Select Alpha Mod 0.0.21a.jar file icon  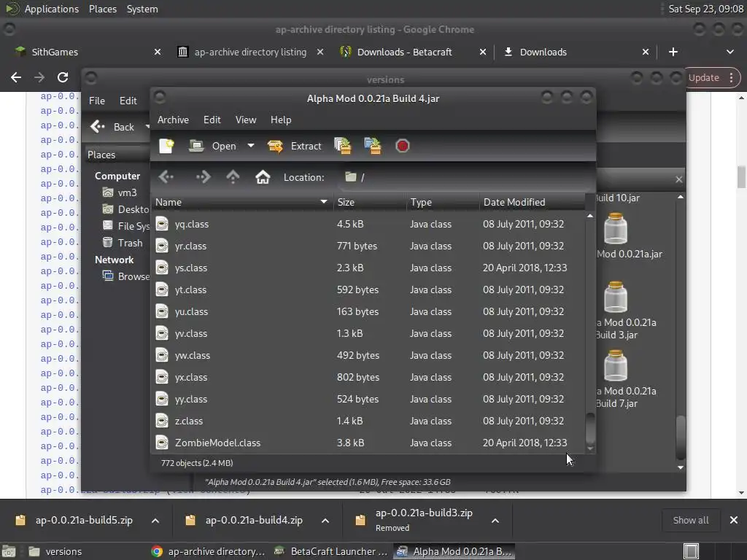616,228
